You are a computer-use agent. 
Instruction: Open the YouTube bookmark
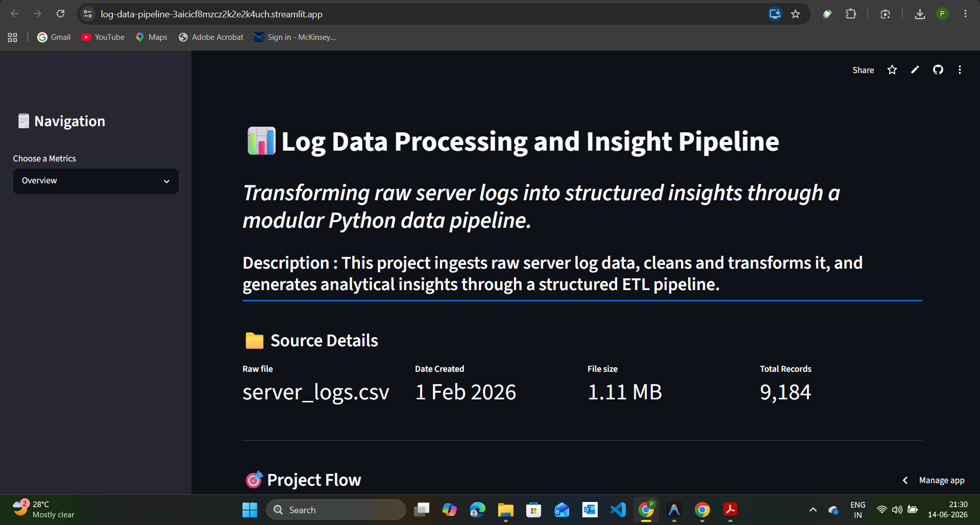pos(103,37)
